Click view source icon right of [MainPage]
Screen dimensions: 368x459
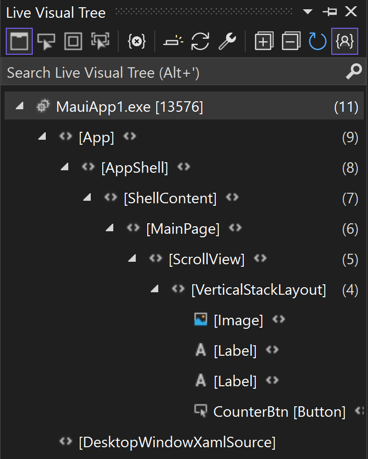tap(235, 228)
